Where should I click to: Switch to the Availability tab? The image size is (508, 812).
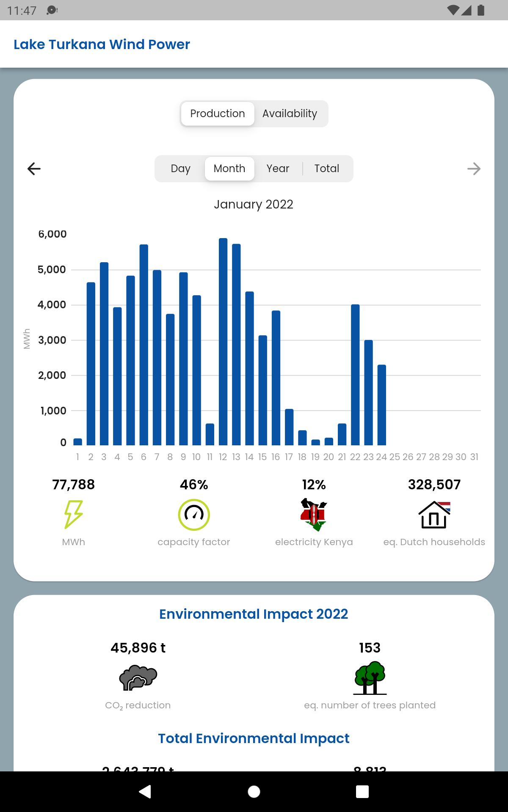coord(290,113)
